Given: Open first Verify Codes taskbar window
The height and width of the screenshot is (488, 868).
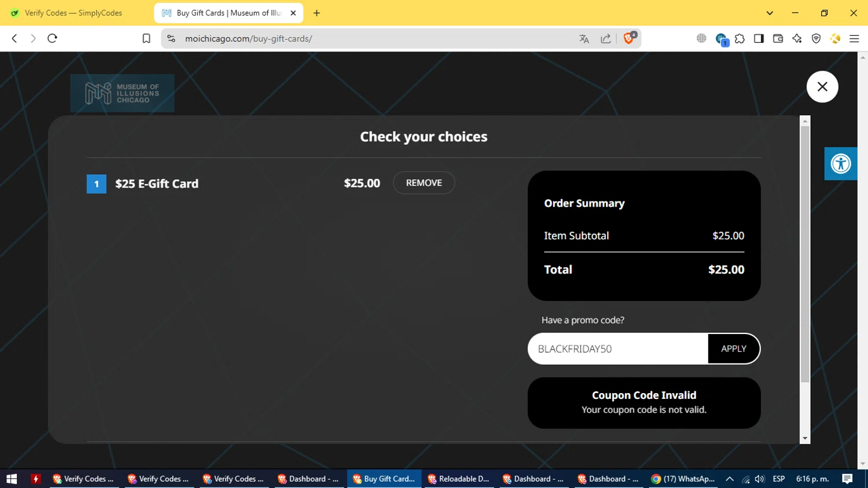Looking at the screenshot, I should tap(84, 479).
